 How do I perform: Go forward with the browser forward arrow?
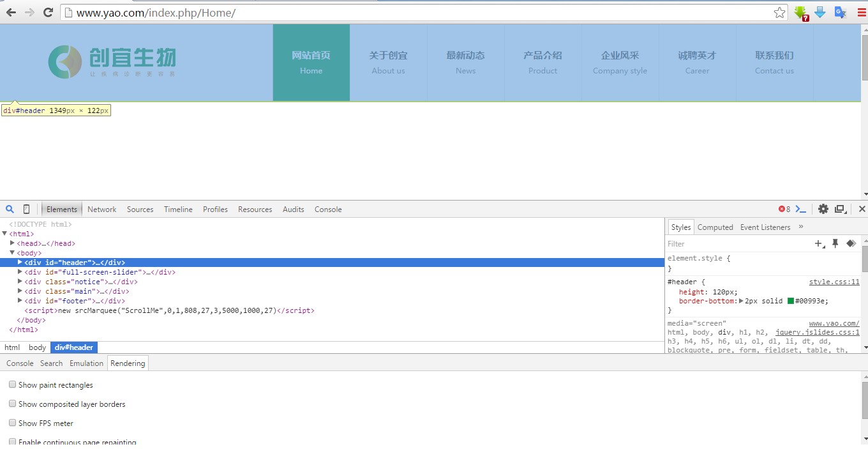pos(29,12)
